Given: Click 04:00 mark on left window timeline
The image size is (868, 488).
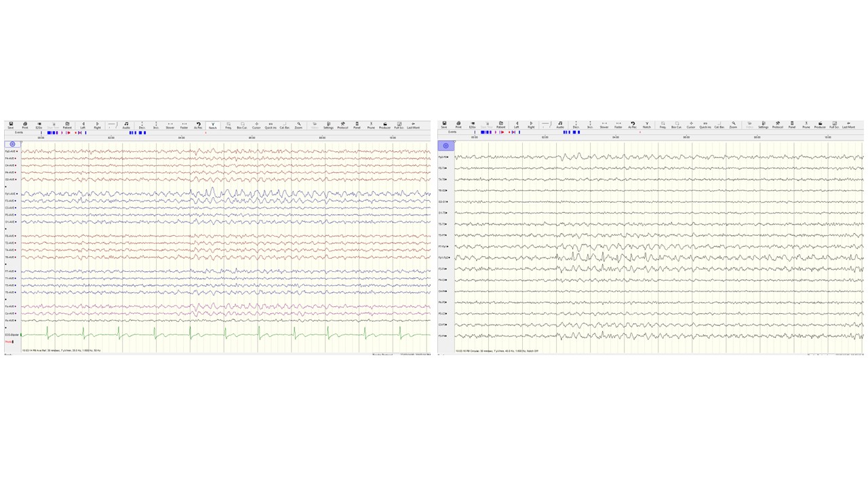Looking at the screenshot, I should pyautogui.click(x=181, y=138).
